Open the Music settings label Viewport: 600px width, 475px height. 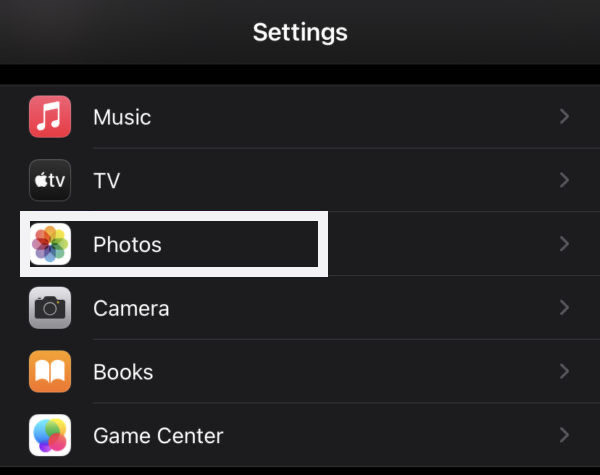pyautogui.click(x=122, y=117)
